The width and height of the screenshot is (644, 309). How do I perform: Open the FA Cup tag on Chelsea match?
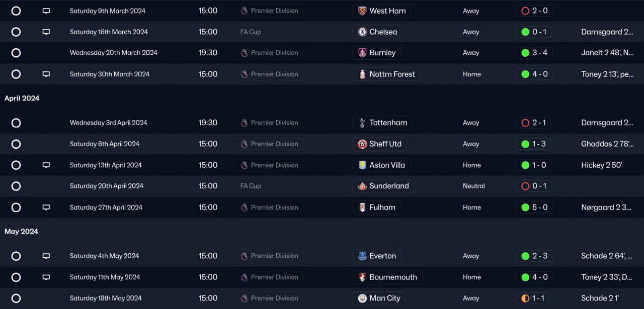251,32
